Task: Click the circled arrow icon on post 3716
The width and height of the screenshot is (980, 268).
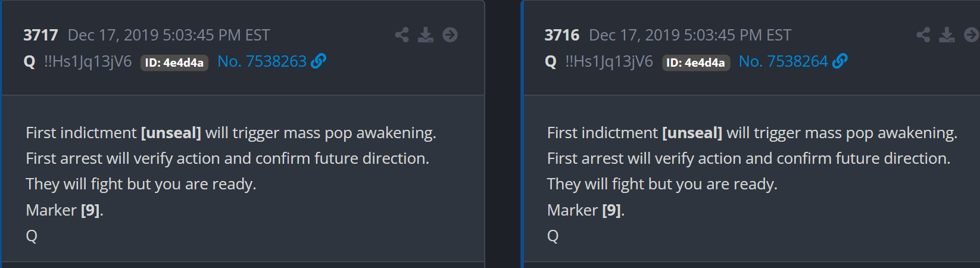Action: click(x=971, y=35)
